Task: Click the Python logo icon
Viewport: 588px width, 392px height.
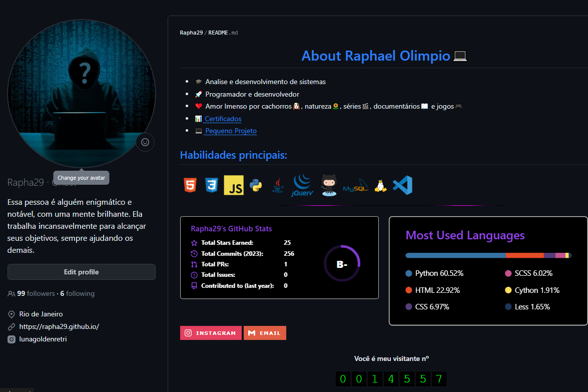Action: 256,186
